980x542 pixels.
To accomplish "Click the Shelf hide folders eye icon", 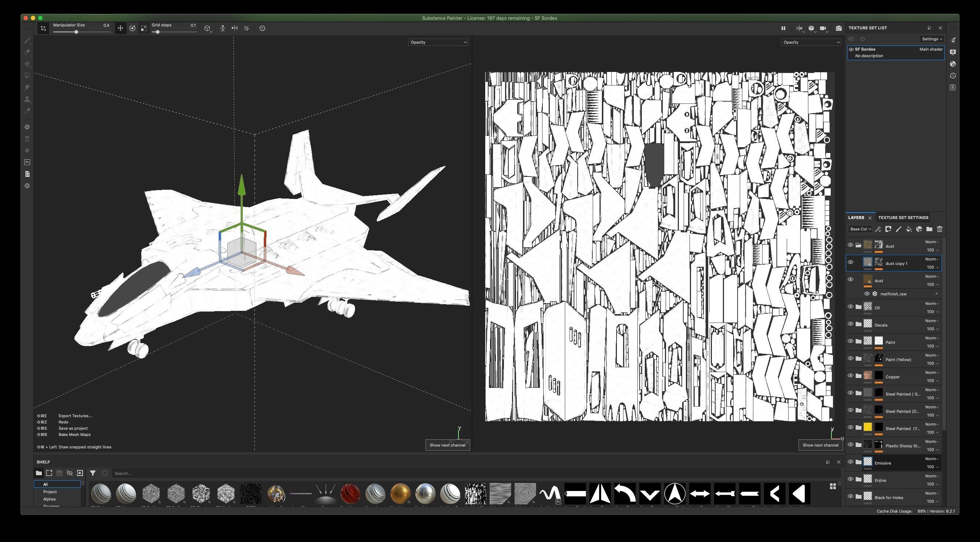I will tap(70, 473).
